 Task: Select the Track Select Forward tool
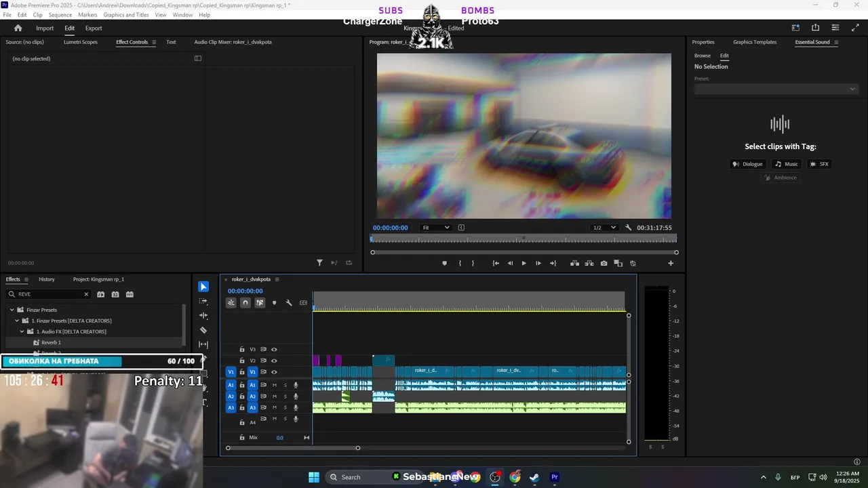(203, 301)
